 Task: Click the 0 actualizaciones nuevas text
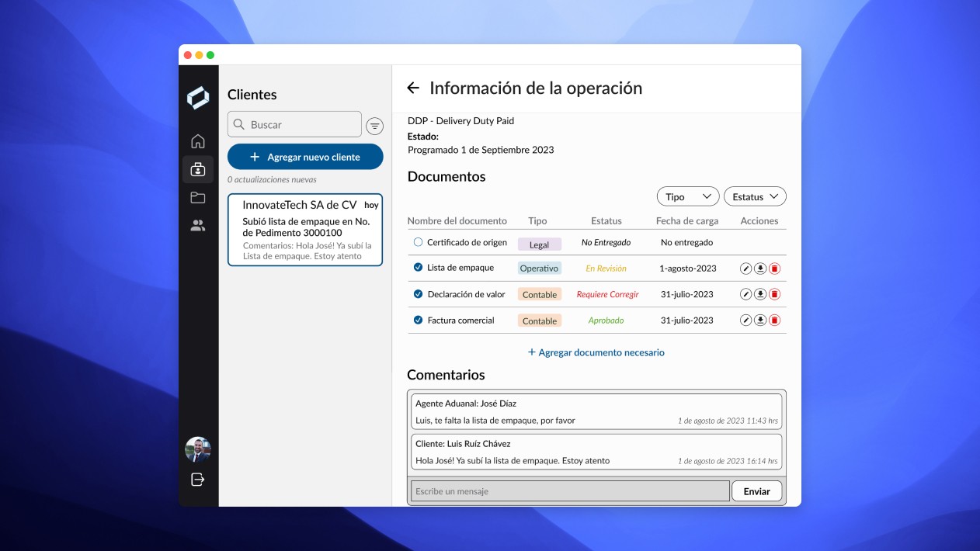(272, 179)
